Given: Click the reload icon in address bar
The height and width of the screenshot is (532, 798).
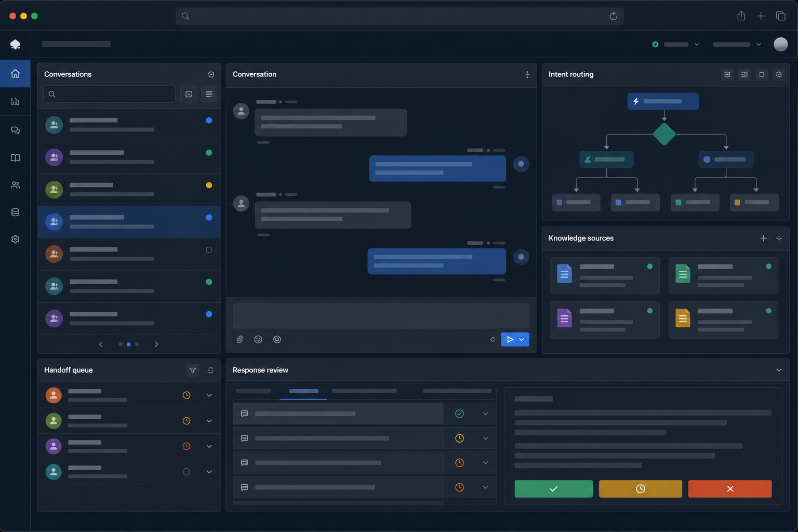Looking at the screenshot, I should [613, 16].
